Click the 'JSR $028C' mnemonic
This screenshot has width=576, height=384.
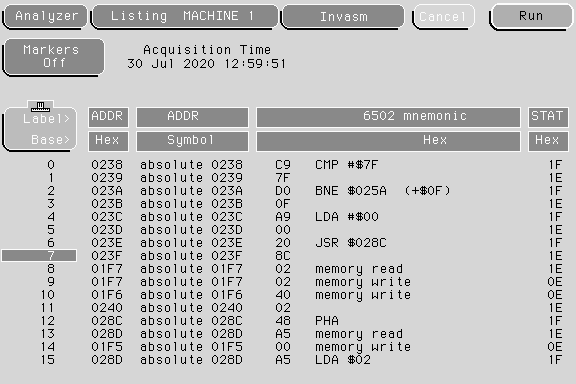(351, 243)
